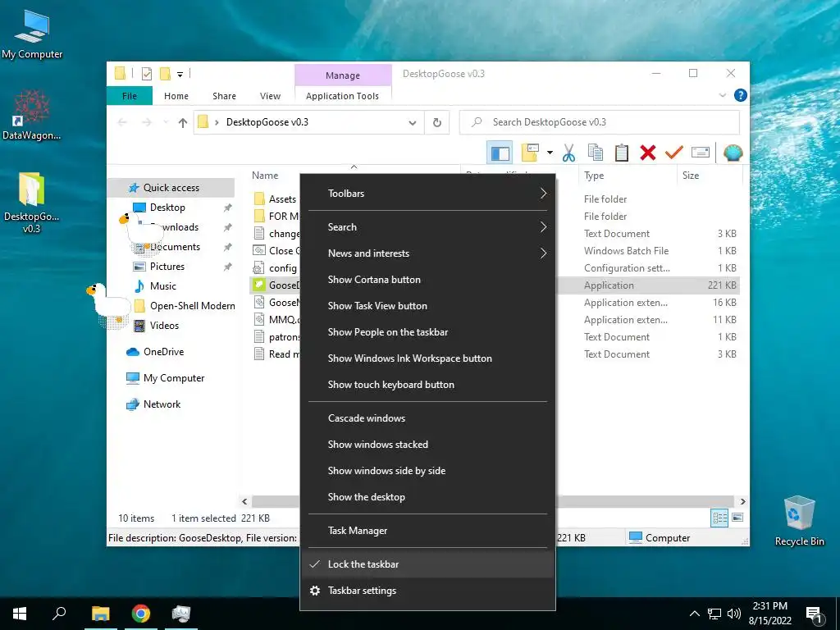Switch to large thumbnails view icon

coord(737,518)
